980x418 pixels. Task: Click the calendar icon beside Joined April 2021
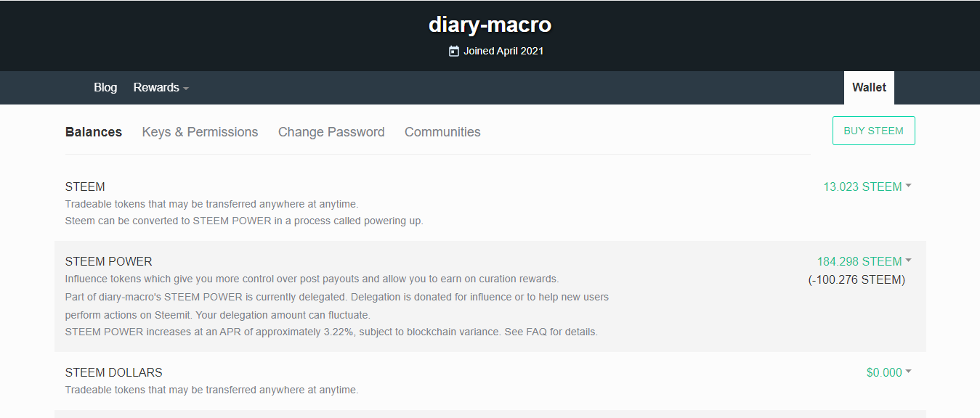click(454, 51)
